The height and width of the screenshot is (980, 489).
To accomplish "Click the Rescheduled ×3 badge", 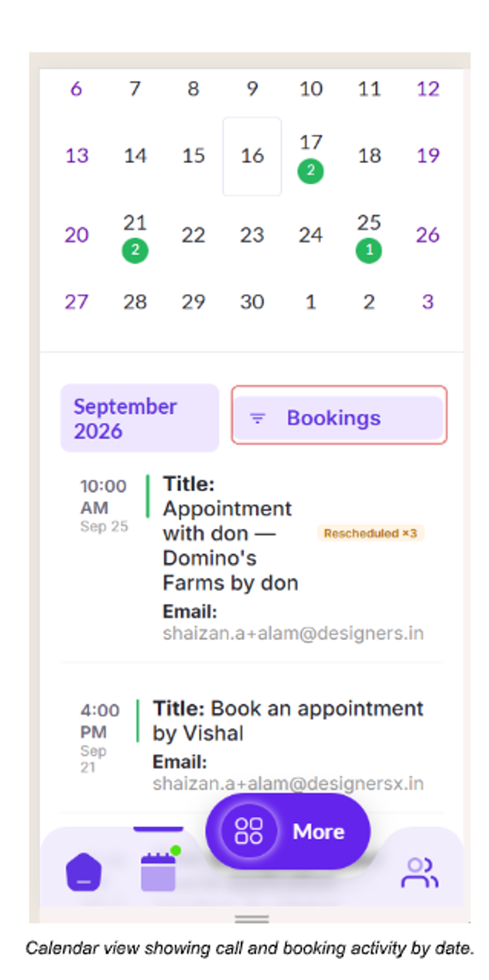I will click(371, 533).
